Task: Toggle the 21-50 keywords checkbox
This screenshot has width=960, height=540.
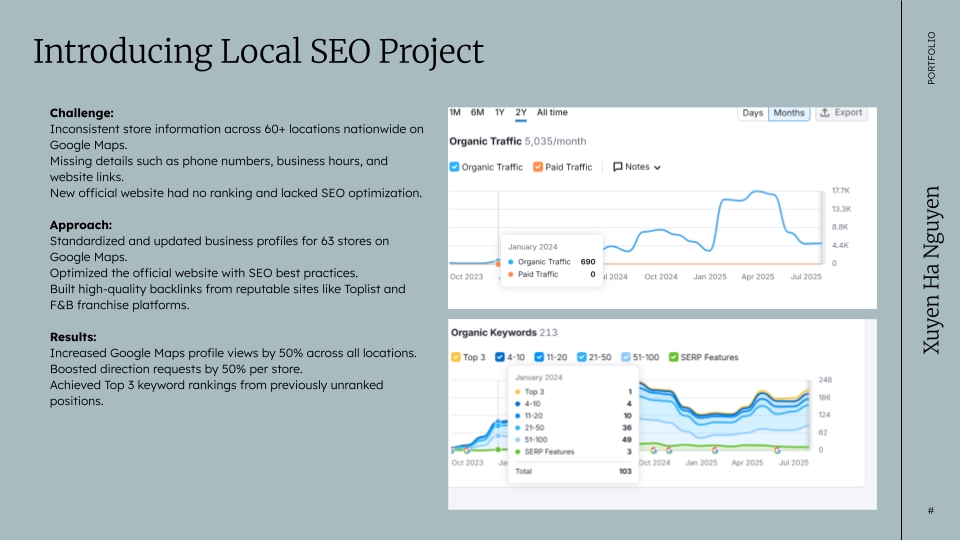Action: click(582, 357)
